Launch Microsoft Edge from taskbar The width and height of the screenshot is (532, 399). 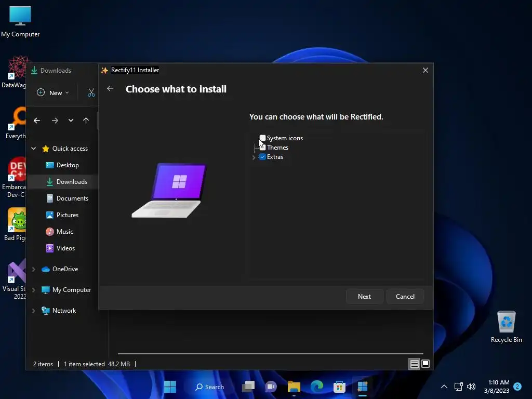pos(317,387)
